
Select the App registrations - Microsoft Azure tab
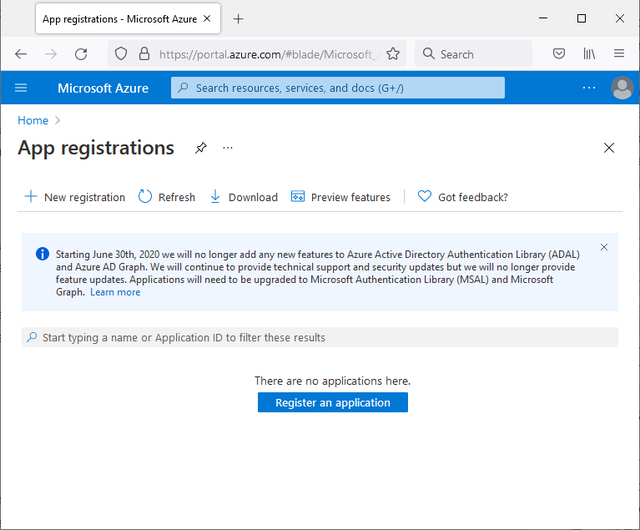128,19
